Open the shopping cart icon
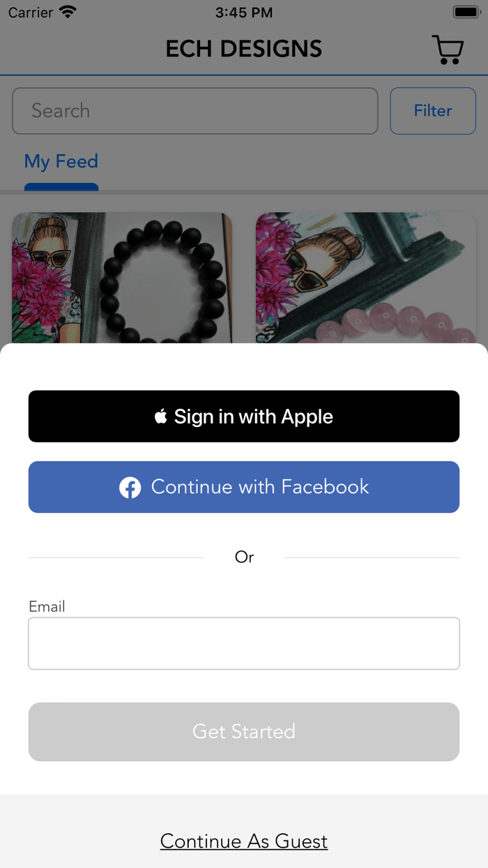The width and height of the screenshot is (488, 868). (x=448, y=50)
